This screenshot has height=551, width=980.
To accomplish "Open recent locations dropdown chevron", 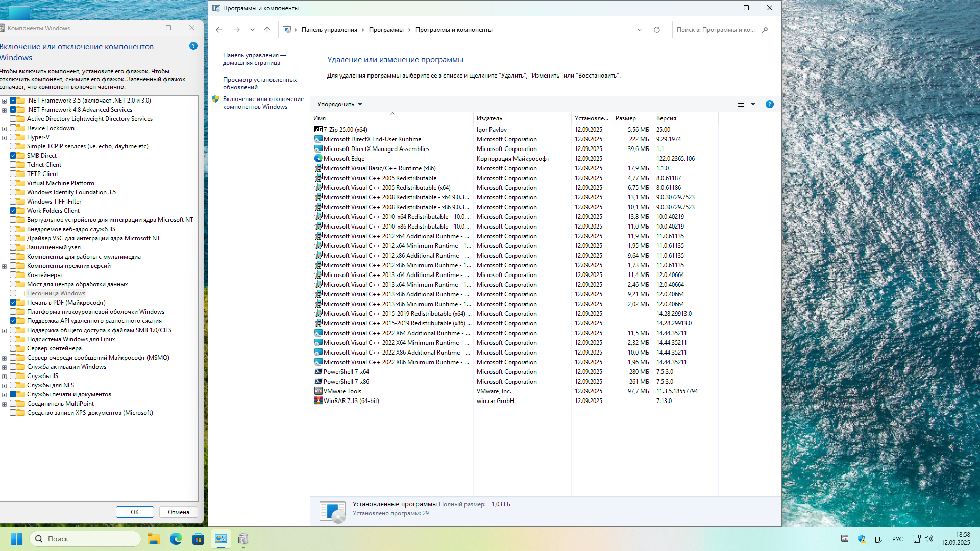I will (252, 30).
